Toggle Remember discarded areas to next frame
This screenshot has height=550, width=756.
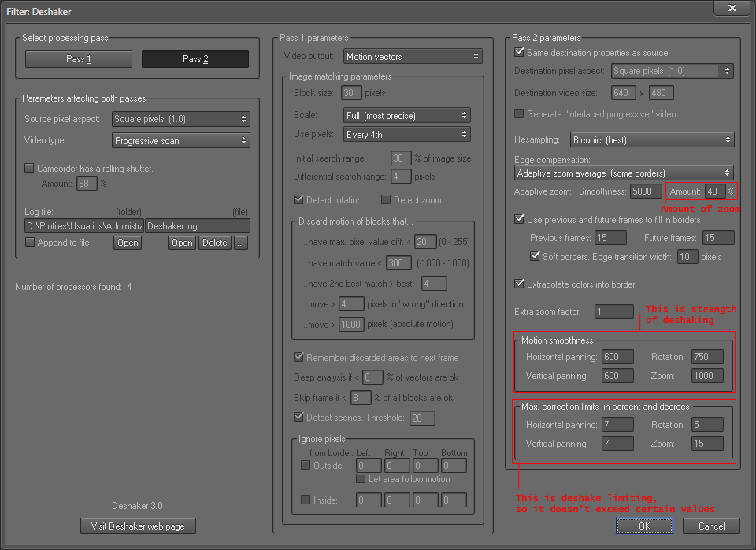tap(299, 357)
